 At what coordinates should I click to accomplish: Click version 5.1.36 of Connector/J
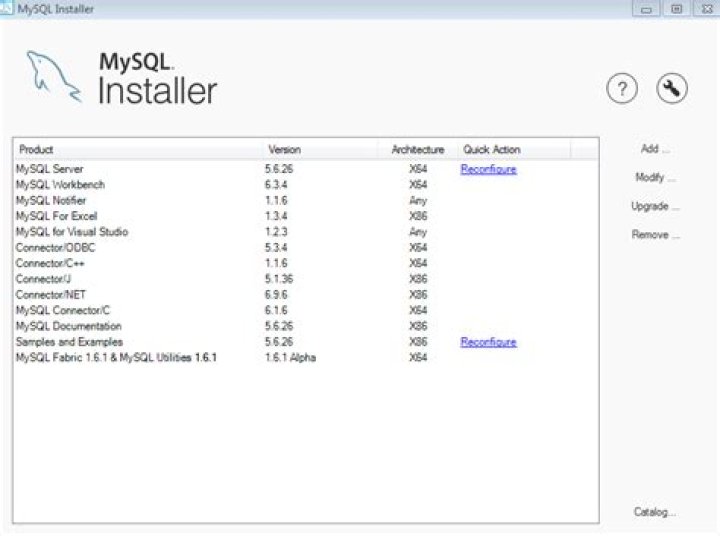279,279
